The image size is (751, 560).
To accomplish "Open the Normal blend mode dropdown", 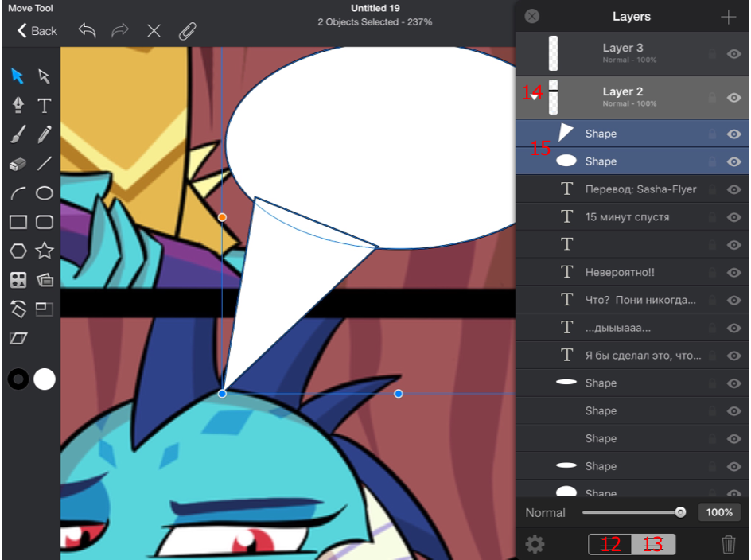I will (x=545, y=513).
